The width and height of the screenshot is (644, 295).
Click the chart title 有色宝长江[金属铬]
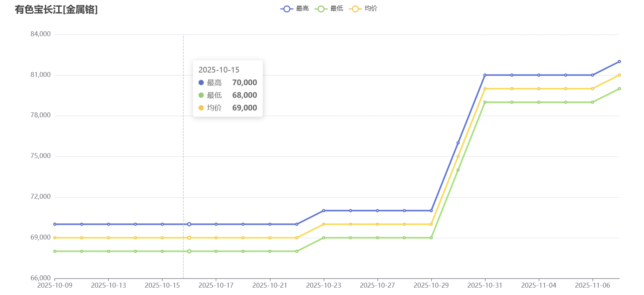pyautogui.click(x=56, y=9)
